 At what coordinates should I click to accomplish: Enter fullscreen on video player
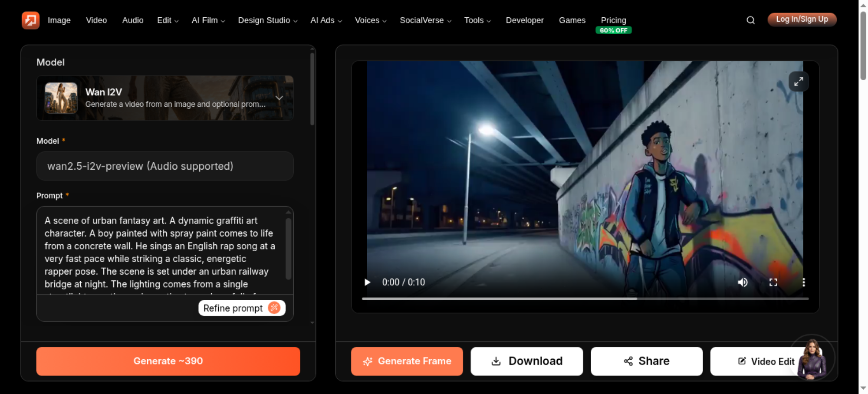tap(773, 282)
